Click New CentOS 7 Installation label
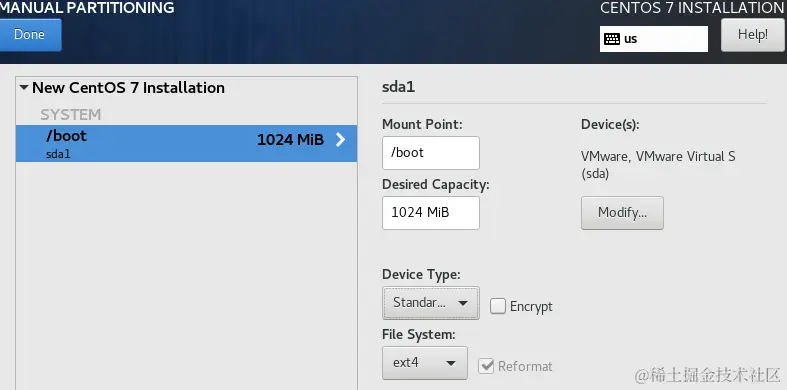This screenshot has height=390, width=787. click(128, 88)
